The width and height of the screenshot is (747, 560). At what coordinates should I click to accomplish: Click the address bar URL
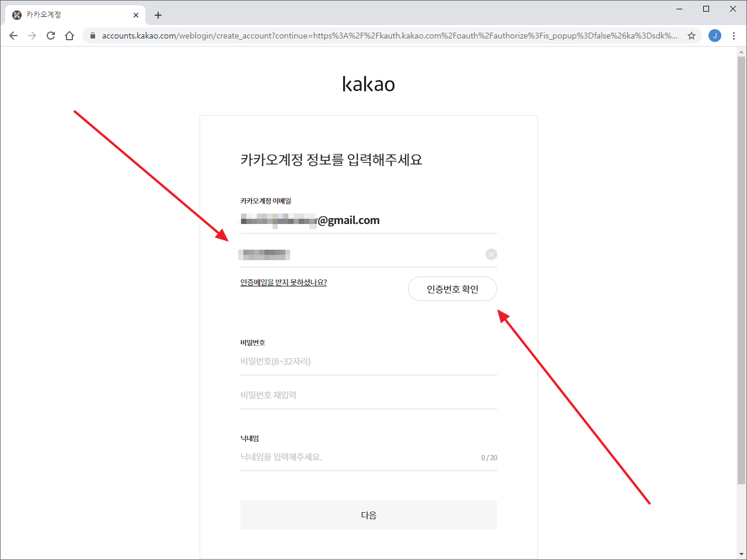click(x=389, y=36)
